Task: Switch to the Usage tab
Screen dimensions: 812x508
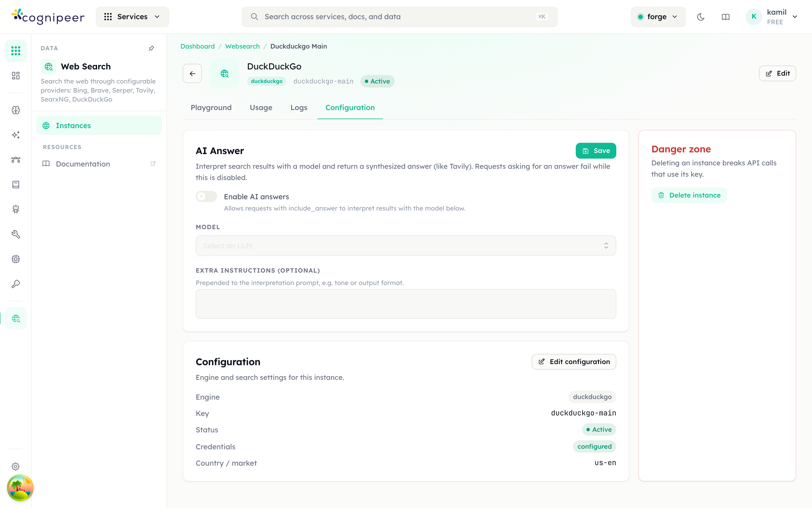Action: pyautogui.click(x=261, y=108)
